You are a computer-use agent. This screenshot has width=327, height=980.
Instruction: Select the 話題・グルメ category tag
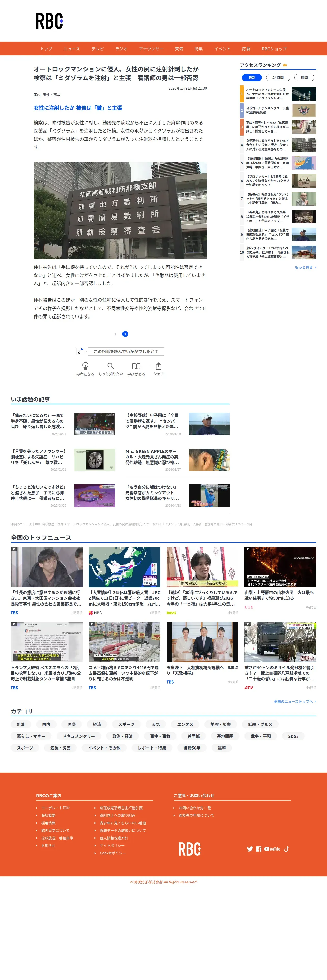[x=260, y=724]
